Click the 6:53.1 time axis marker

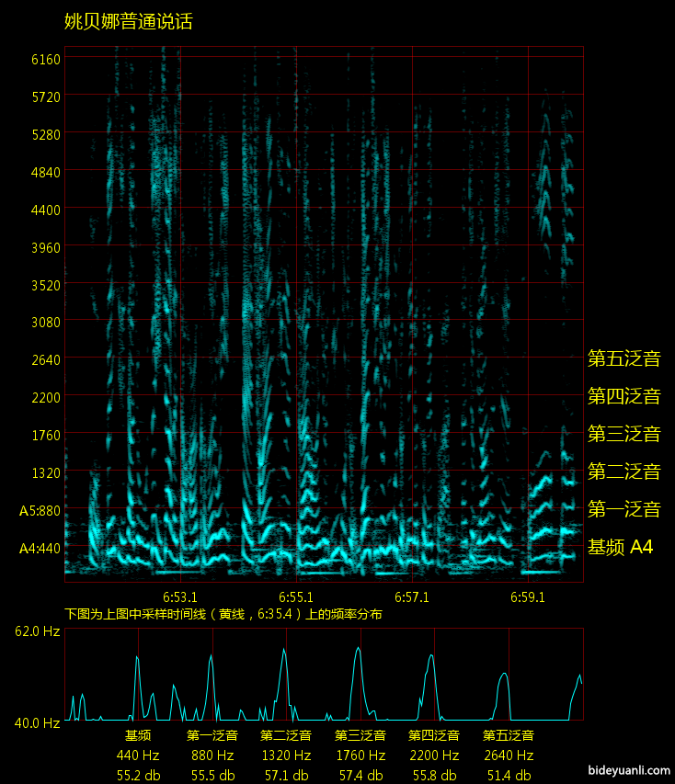pos(179,597)
